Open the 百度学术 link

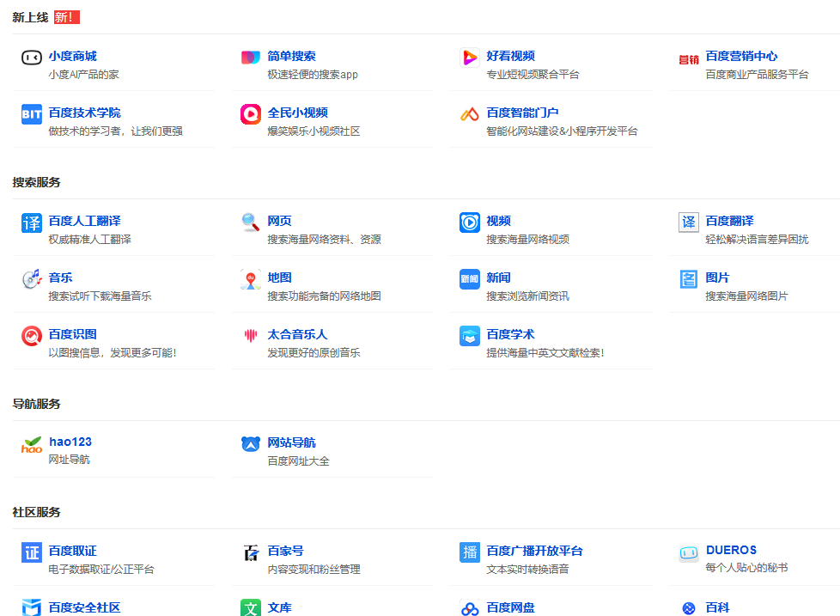pos(510,335)
